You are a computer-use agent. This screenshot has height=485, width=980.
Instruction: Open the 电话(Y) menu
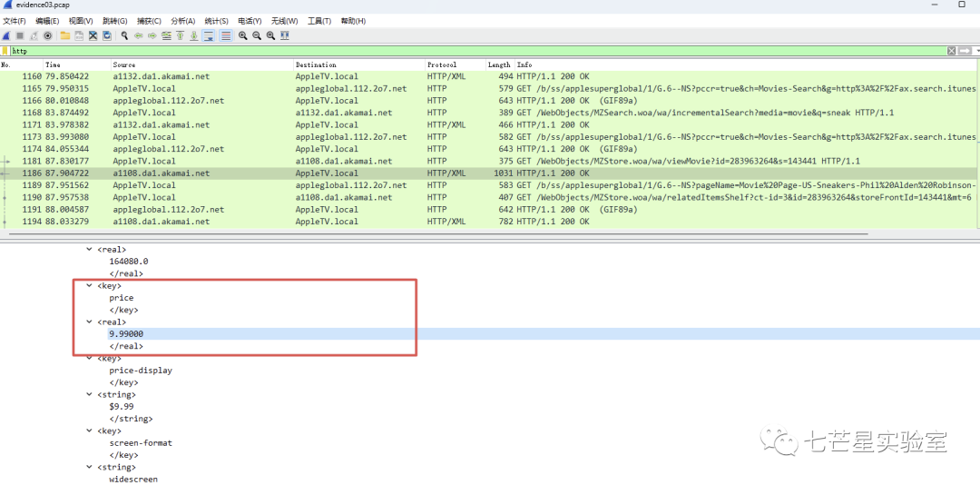250,21
